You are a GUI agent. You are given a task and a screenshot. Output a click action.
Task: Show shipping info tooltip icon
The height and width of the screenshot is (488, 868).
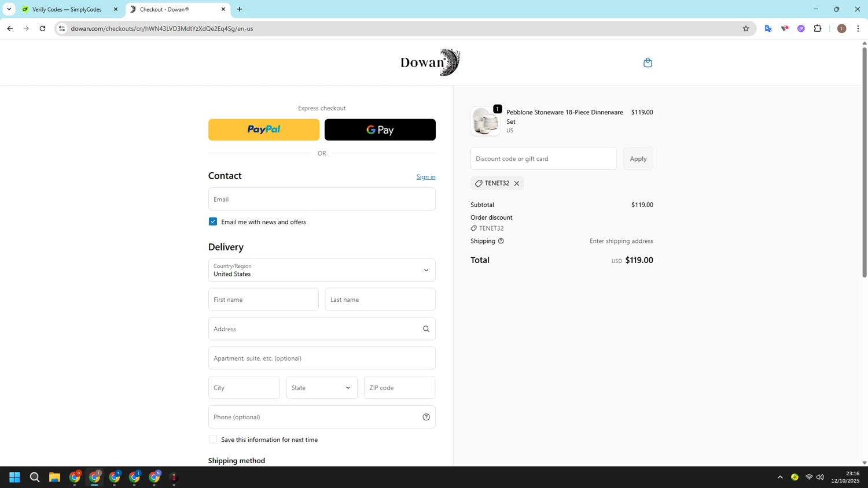pyautogui.click(x=501, y=241)
